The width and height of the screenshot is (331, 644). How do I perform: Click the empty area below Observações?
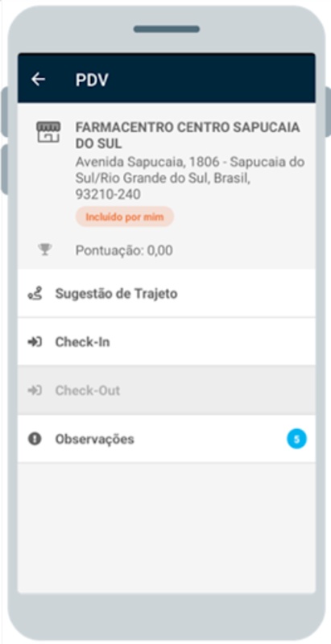(167, 528)
